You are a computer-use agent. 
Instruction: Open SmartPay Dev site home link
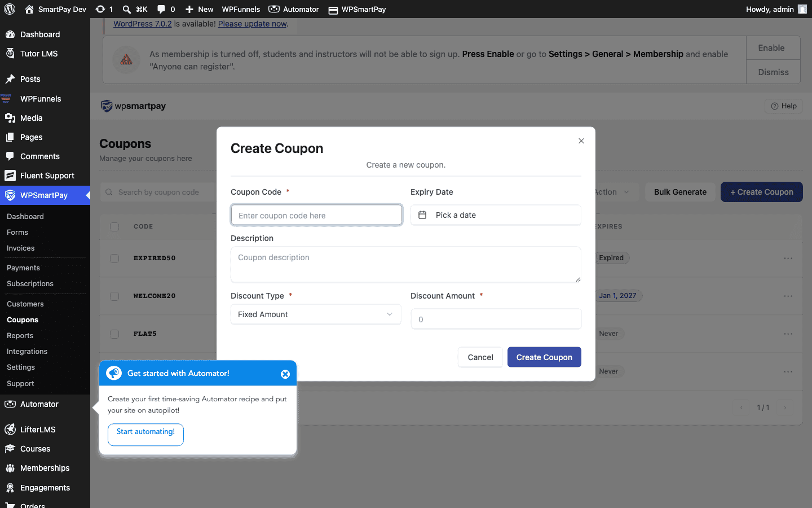[x=56, y=9]
